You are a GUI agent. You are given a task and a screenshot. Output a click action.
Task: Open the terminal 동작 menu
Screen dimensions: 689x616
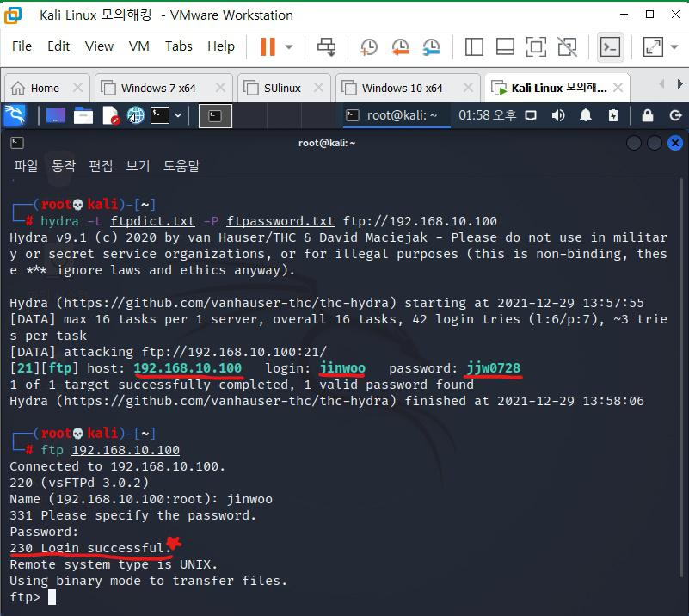(64, 166)
